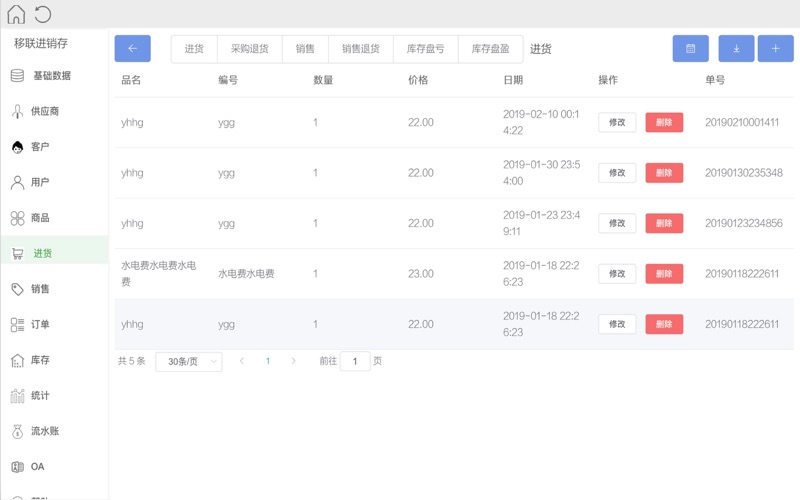Click the 日期 column header
Screen dimensions: 800x500
coord(513,80)
